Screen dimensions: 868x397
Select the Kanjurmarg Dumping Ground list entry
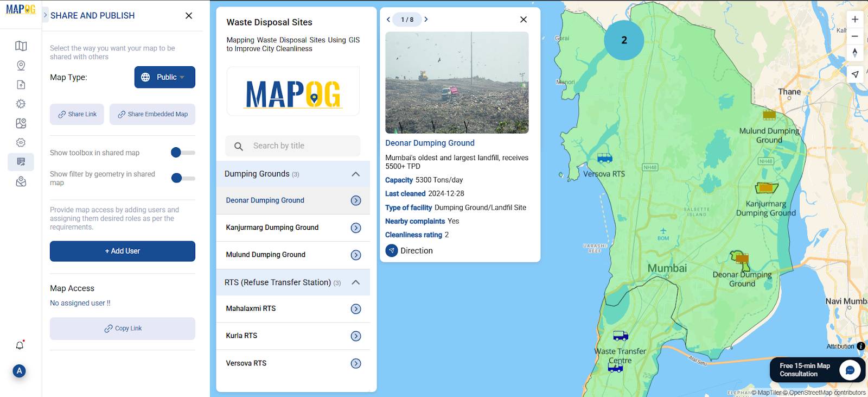[293, 228]
